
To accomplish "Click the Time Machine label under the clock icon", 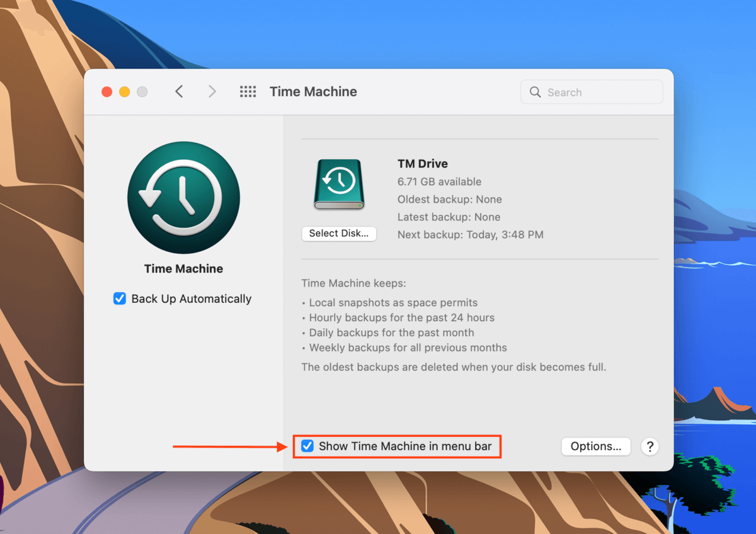I will 183,268.
